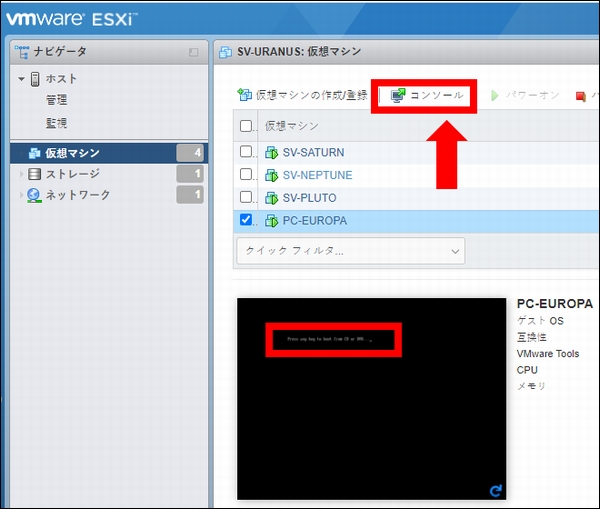
Task: Open the PC-EUROPA link
Action: 315,221
